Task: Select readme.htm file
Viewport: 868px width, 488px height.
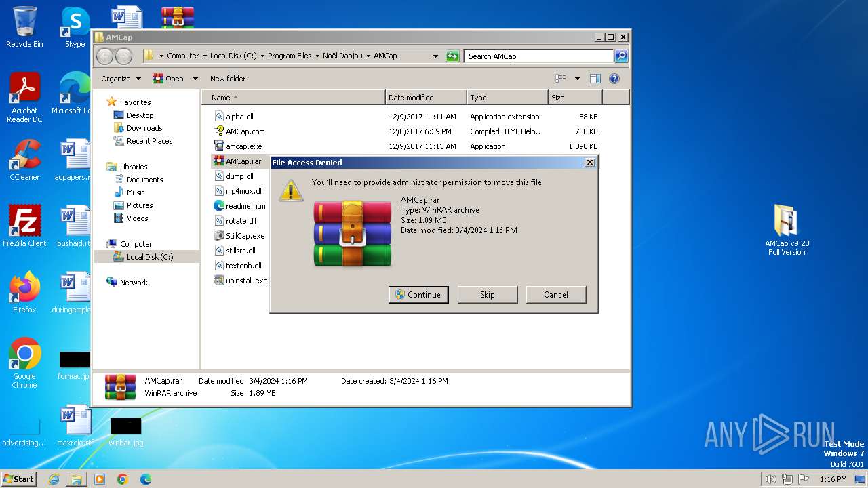Action: 245,206
